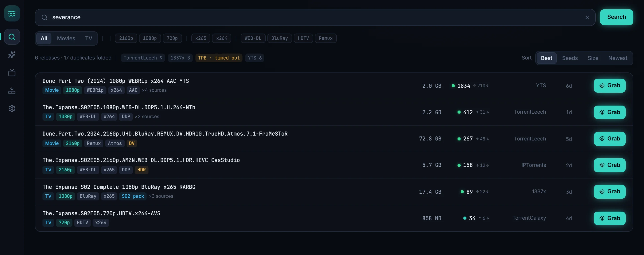Click '×3 sources' on Expanse RARBG row

click(x=161, y=196)
